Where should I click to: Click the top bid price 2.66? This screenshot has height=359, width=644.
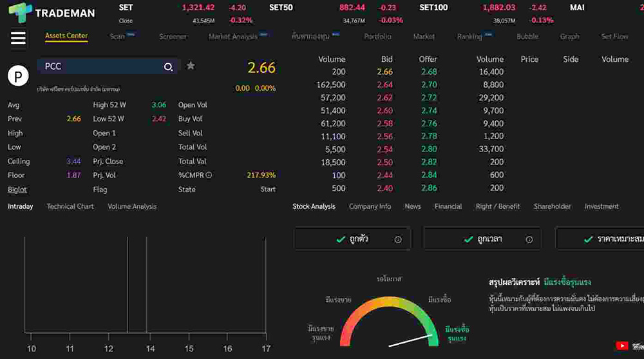click(x=384, y=72)
